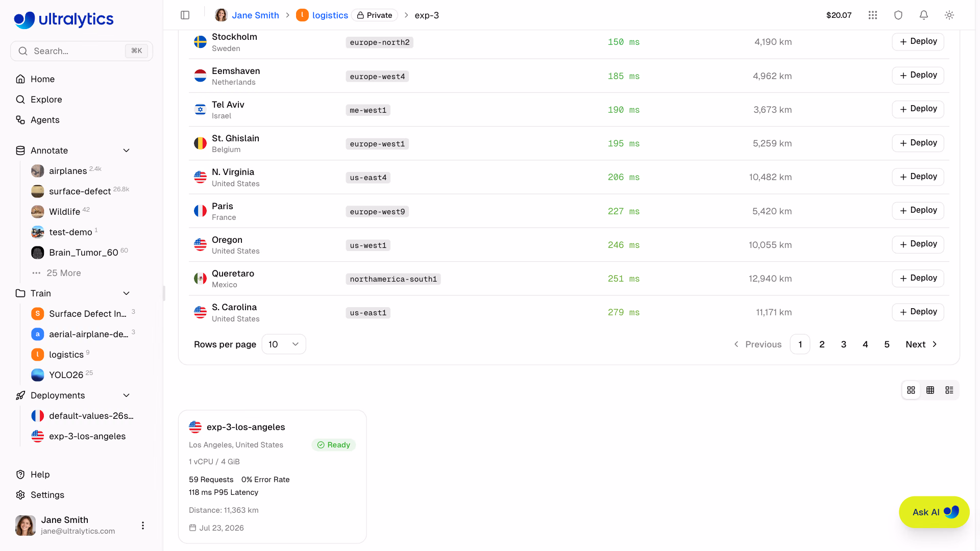Open Brain_Tumor_60 dataset
Image resolution: width=980 pixels, height=551 pixels.
pyautogui.click(x=84, y=253)
